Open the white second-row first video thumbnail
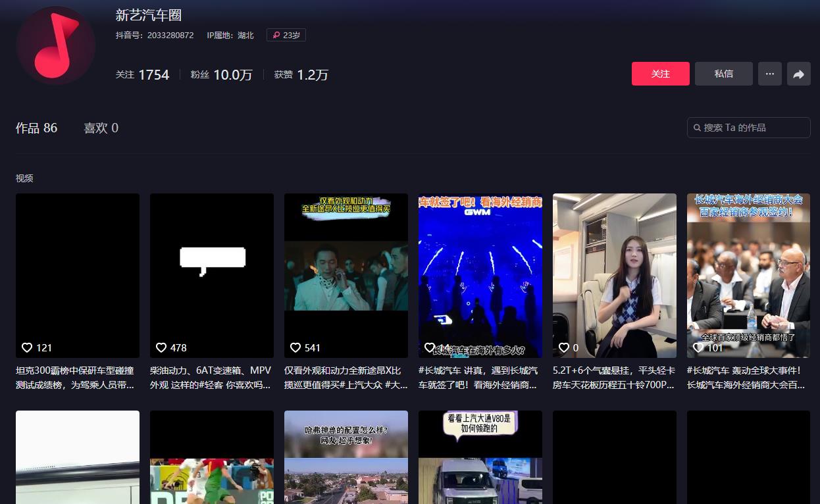Screen dimensions: 820x504 (x=78, y=457)
